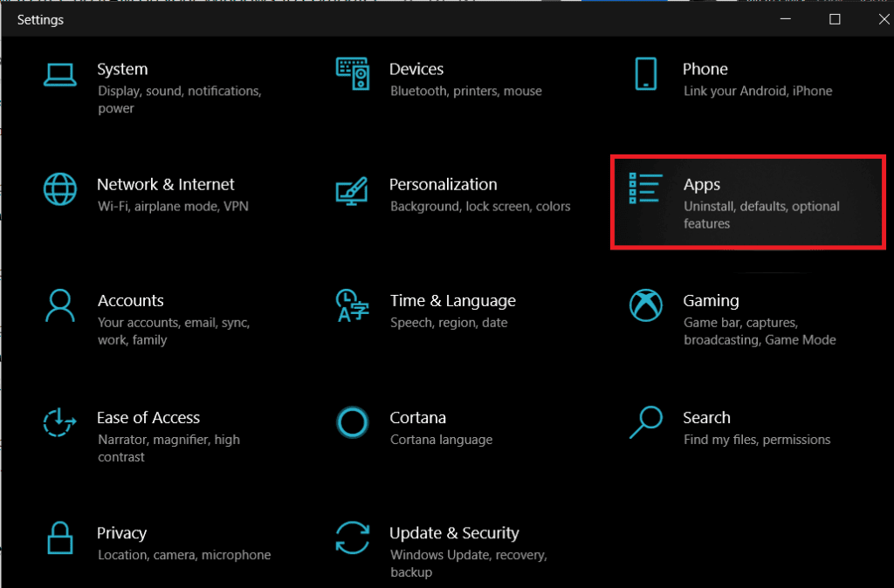Viewport: 894px width, 588px height.
Task: Click 'Display, sound, notifications, power' text
Action: [x=180, y=99]
